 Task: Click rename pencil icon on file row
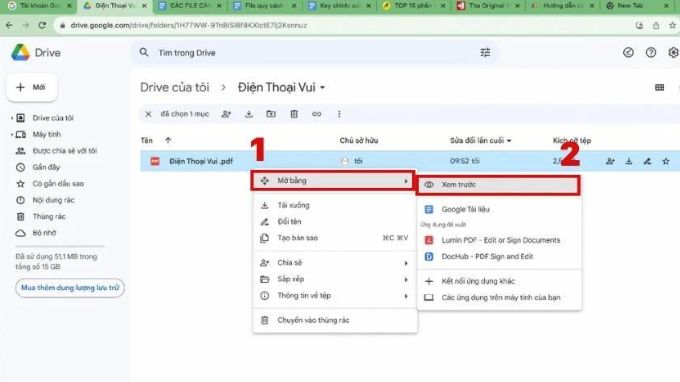point(647,161)
